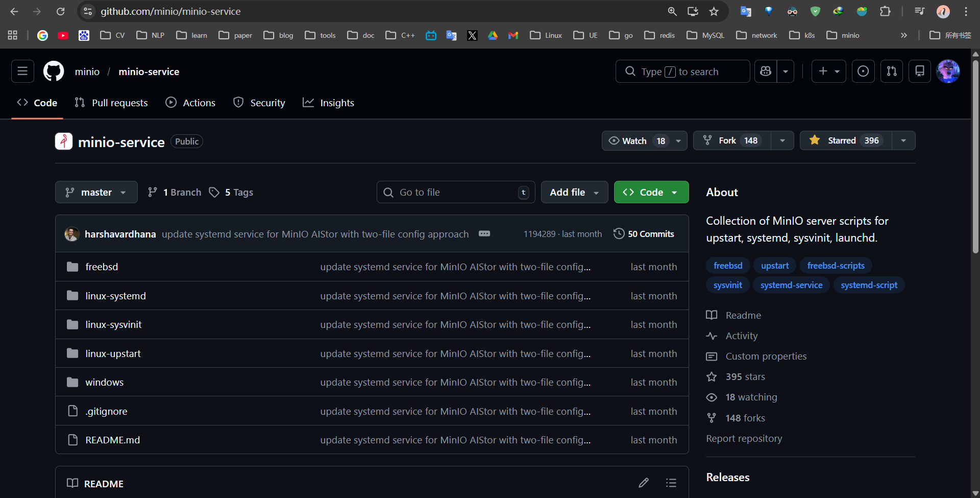Open the user avatar menu
980x498 pixels.
coord(948,72)
